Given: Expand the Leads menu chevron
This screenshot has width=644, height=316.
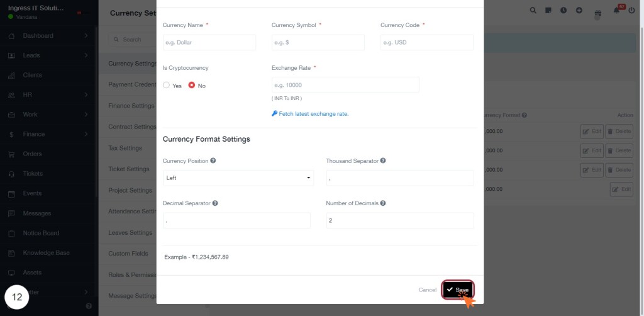Looking at the screenshot, I should (86, 55).
